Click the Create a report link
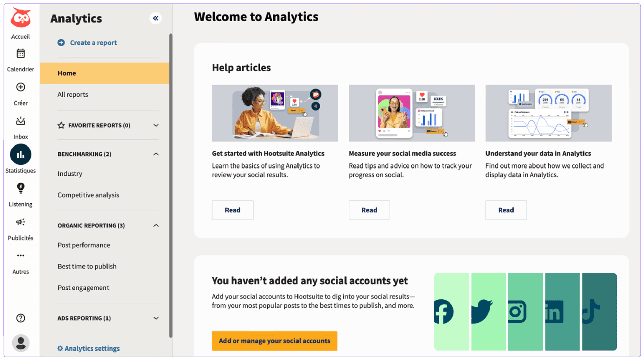 [93, 43]
